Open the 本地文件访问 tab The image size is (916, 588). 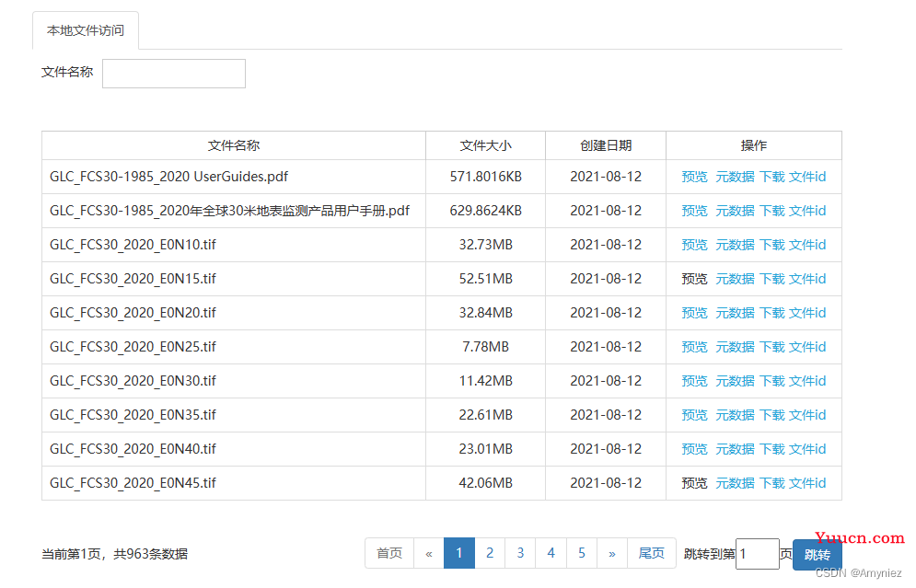point(86,30)
